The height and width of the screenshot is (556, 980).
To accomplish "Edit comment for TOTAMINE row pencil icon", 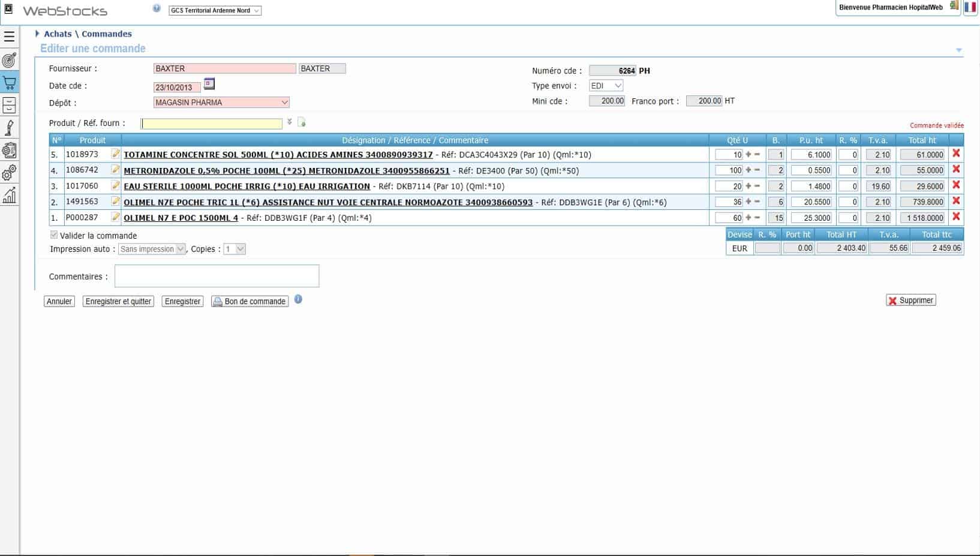I will (116, 154).
